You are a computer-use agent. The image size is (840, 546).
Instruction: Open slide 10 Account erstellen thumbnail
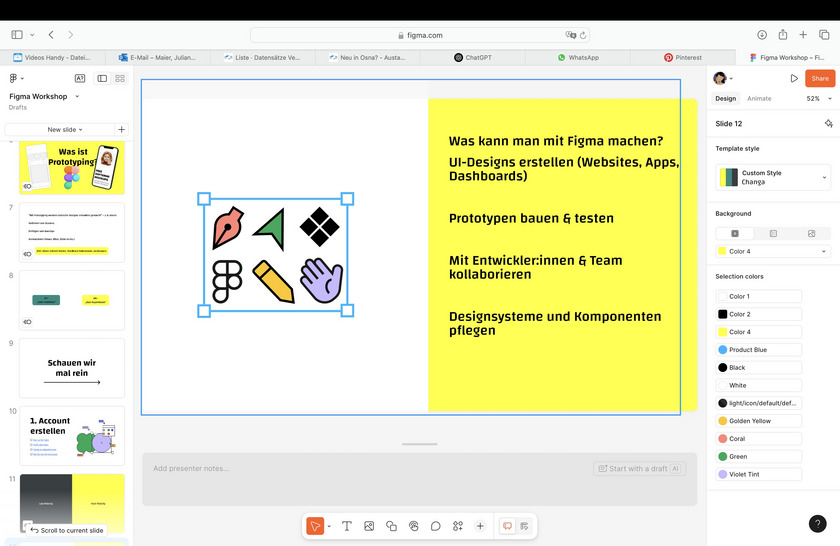click(72, 436)
